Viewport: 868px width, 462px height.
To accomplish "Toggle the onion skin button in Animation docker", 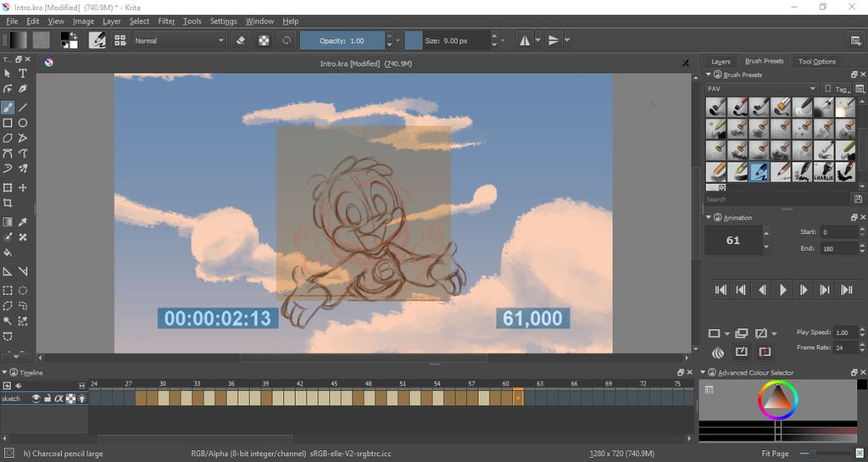I will coord(718,352).
